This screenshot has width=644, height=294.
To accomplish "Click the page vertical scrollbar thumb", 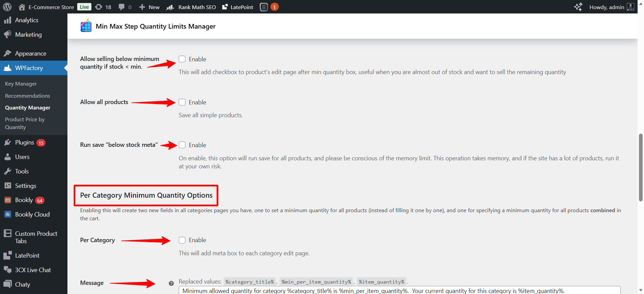I will point(641,167).
